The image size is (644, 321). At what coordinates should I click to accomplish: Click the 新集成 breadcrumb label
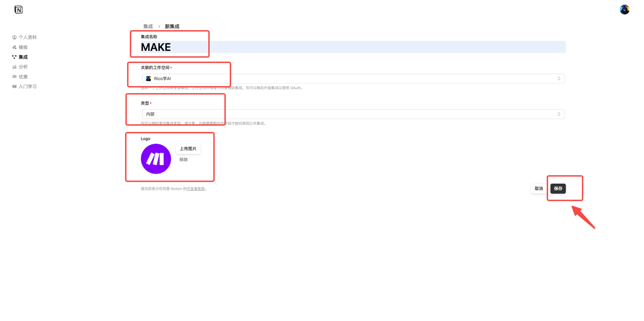point(172,27)
